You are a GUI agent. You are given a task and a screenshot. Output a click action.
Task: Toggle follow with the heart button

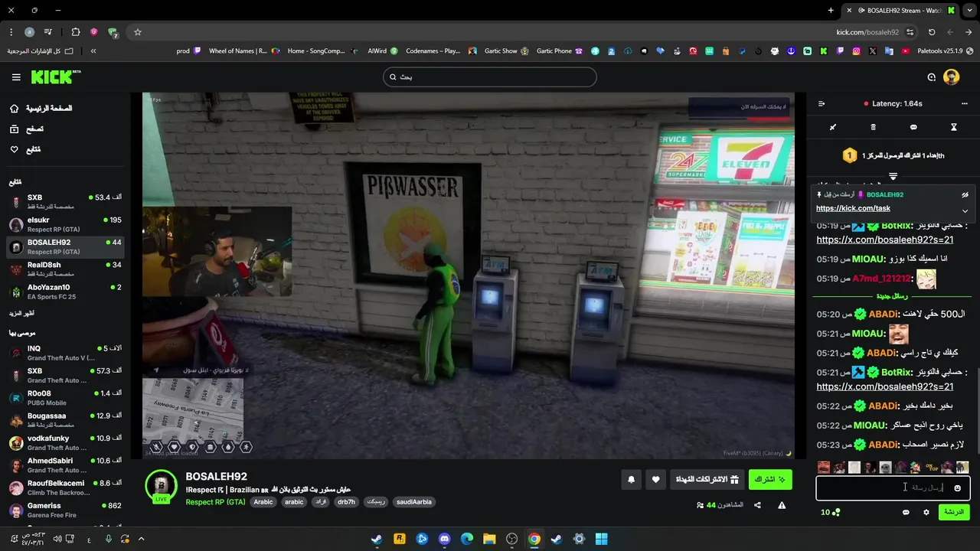point(655,480)
